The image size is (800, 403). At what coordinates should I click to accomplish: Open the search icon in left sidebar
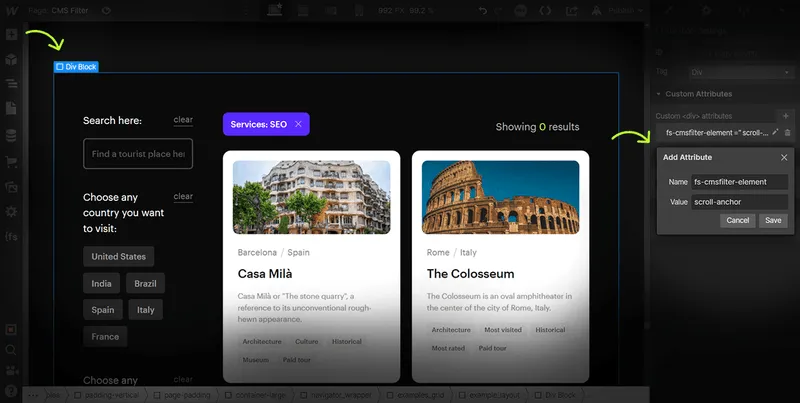(11, 350)
